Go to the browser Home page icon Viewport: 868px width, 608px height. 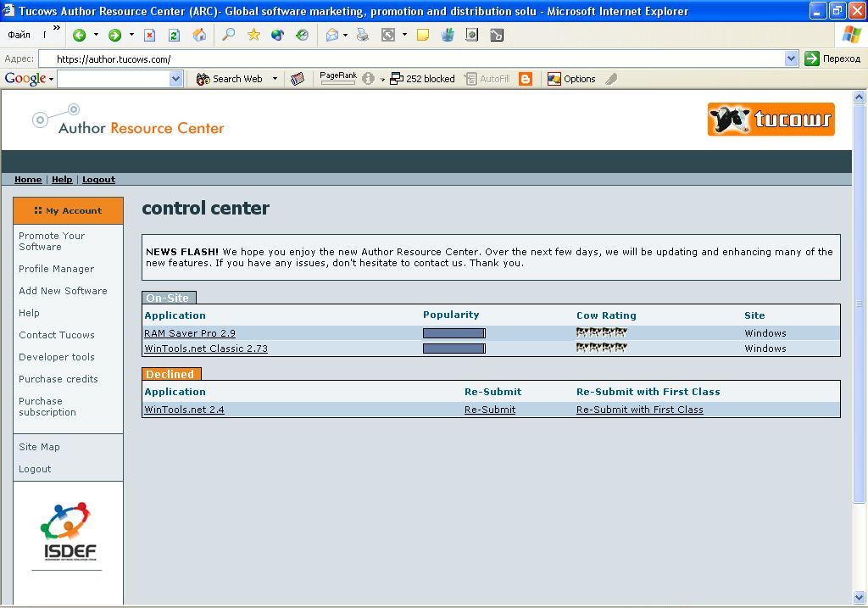coord(199,35)
